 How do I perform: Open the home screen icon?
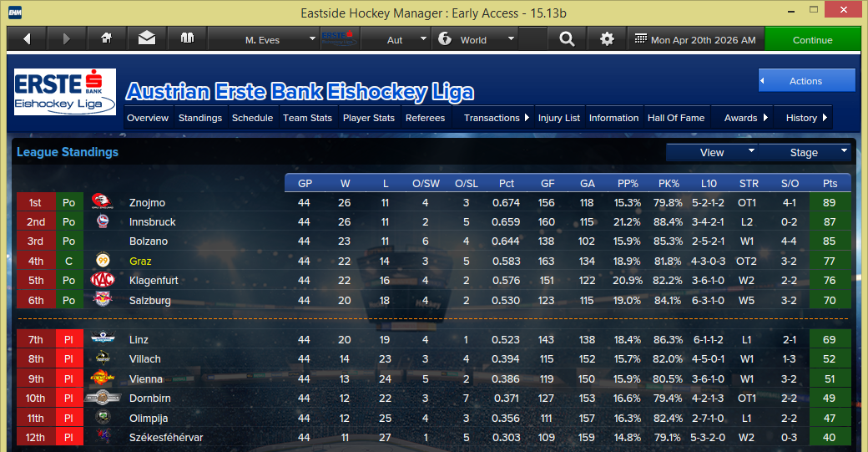[107, 38]
